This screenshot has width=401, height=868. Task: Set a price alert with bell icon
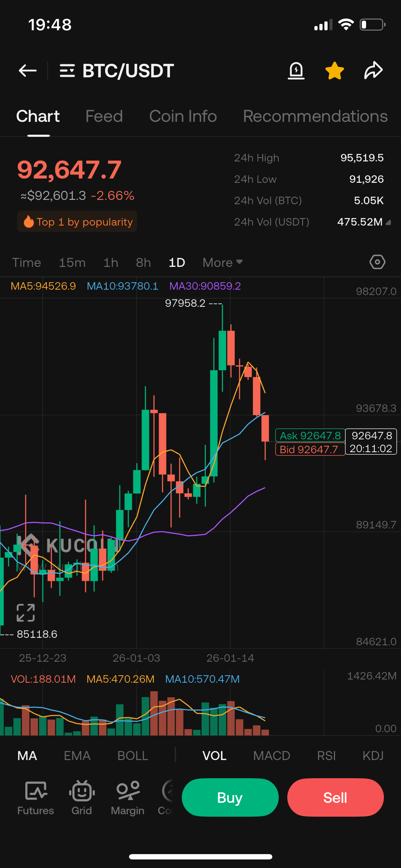point(296,70)
